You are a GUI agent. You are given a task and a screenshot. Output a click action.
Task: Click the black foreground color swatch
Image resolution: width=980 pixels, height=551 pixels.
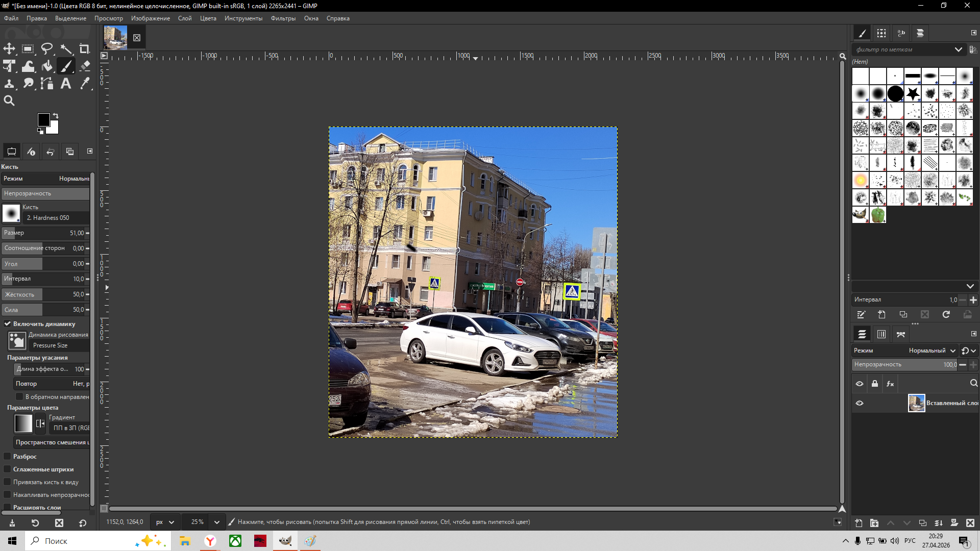(x=43, y=120)
